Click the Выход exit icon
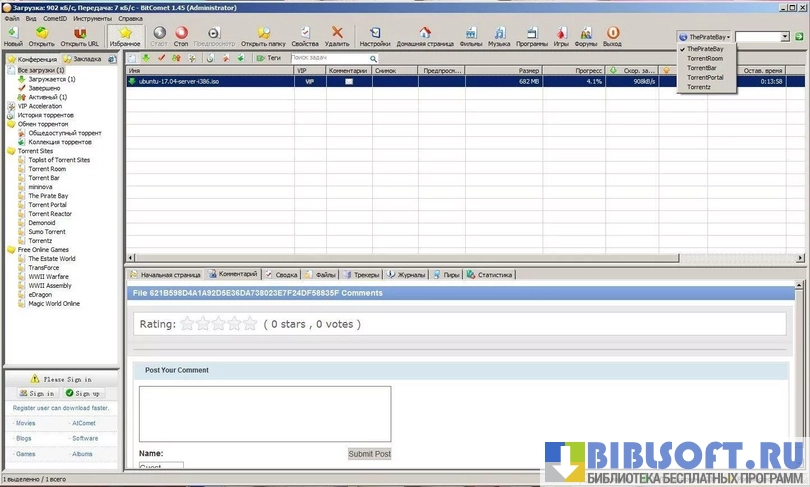This screenshot has width=810, height=487. tap(612, 34)
